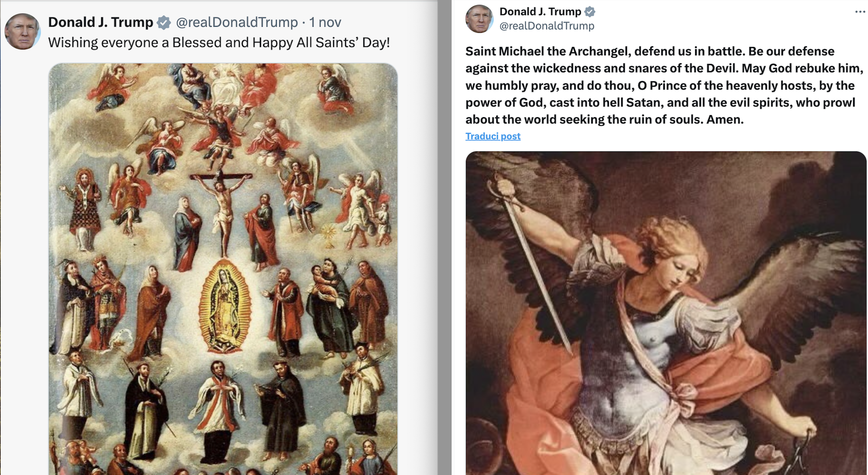Click the @realDonaldTrump handle next to '1 nov'
This screenshot has height=475, width=868.
click(x=237, y=22)
